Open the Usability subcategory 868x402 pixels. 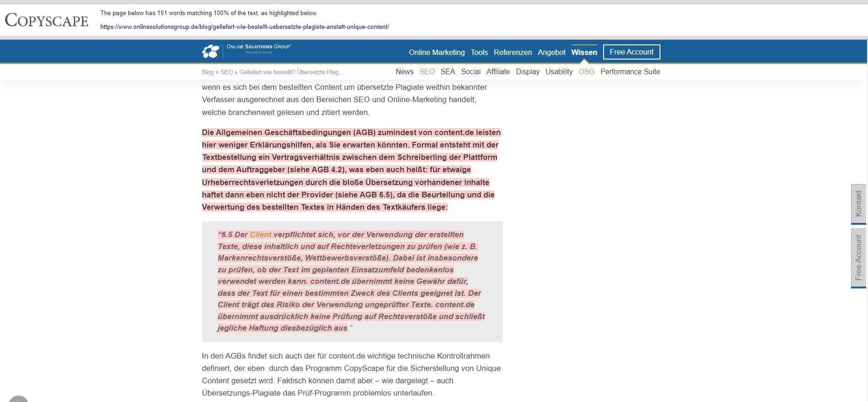click(x=559, y=71)
